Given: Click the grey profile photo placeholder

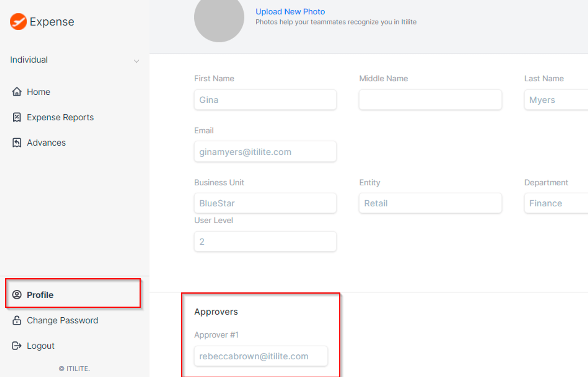Looking at the screenshot, I should pos(219,17).
